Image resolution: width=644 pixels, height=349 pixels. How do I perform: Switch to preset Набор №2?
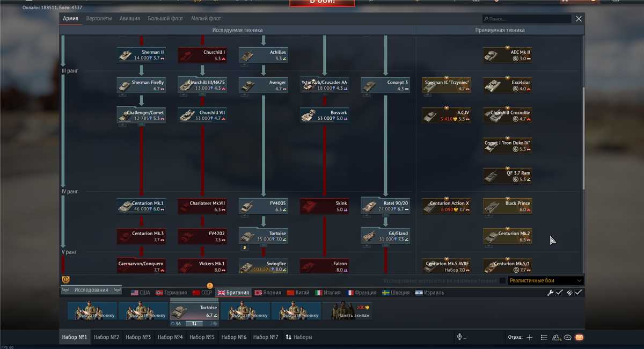tap(106, 337)
